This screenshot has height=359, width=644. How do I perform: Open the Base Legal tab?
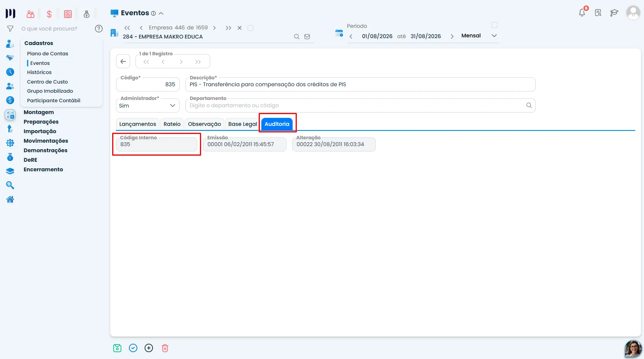pos(243,124)
